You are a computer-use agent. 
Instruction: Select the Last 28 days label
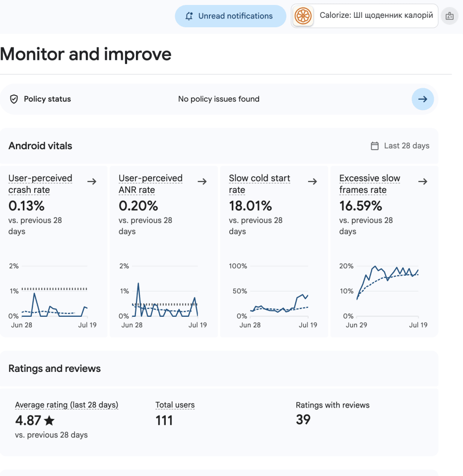pyautogui.click(x=406, y=146)
